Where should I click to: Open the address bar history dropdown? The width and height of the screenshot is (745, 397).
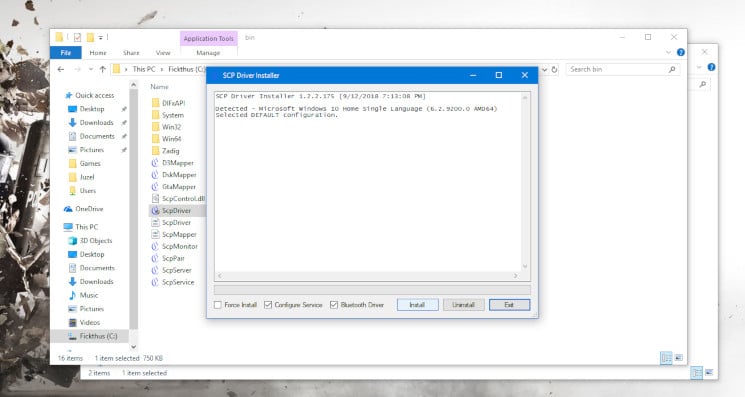pyautogui.click(x=544, y=69)
